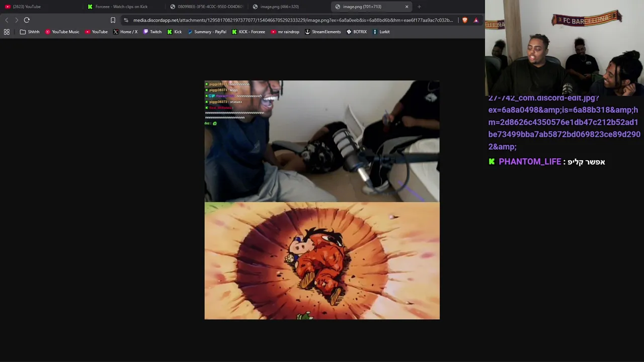Open the Brave Shields lion icon

464,20
